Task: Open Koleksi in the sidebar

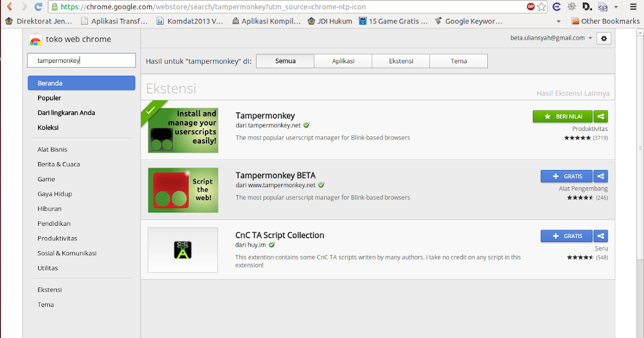Action: click(48, 128)
